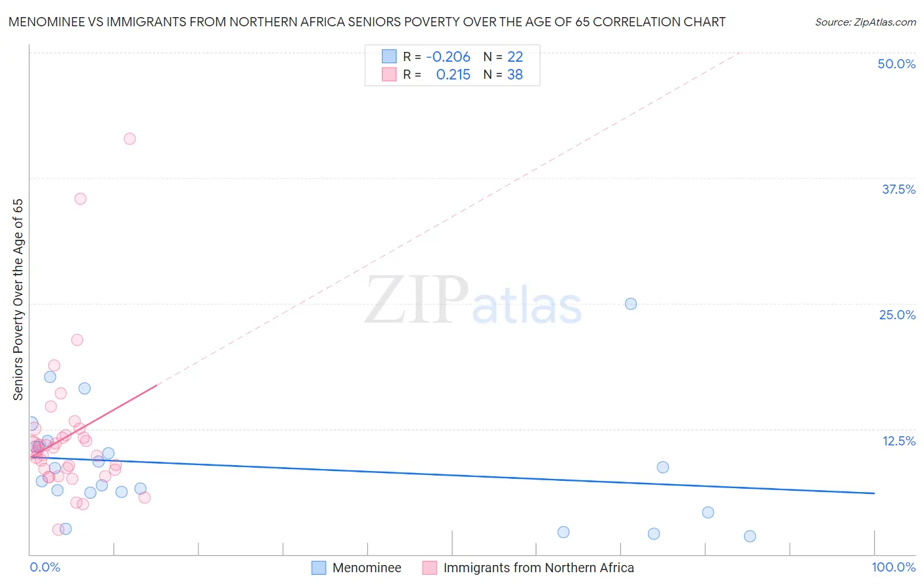Click the R value 0.215 in legend
The width and height of the screenshot is (924, 586).
point(453,74)
